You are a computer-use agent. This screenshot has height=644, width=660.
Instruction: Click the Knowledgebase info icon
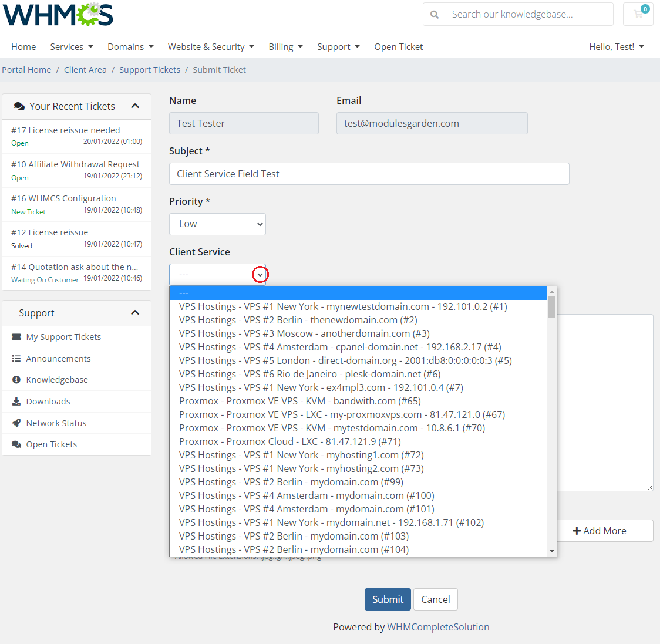click(x=16, y=380)
